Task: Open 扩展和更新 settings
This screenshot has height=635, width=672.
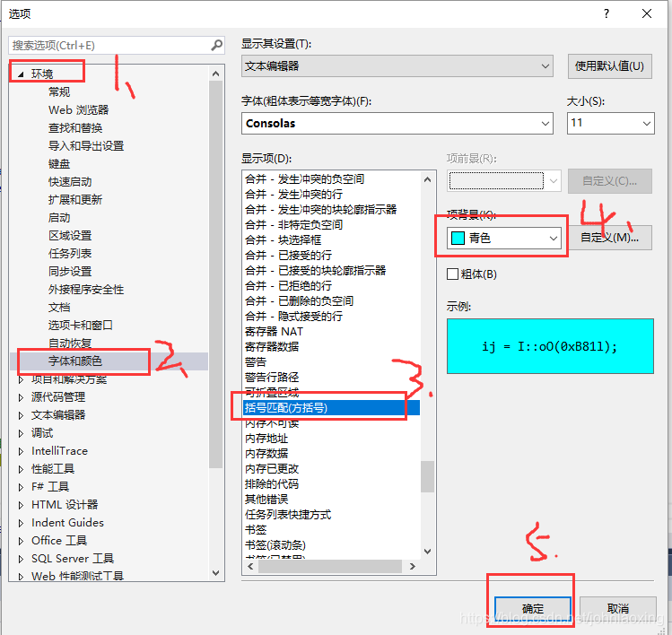Action: [x=75, y=200]
